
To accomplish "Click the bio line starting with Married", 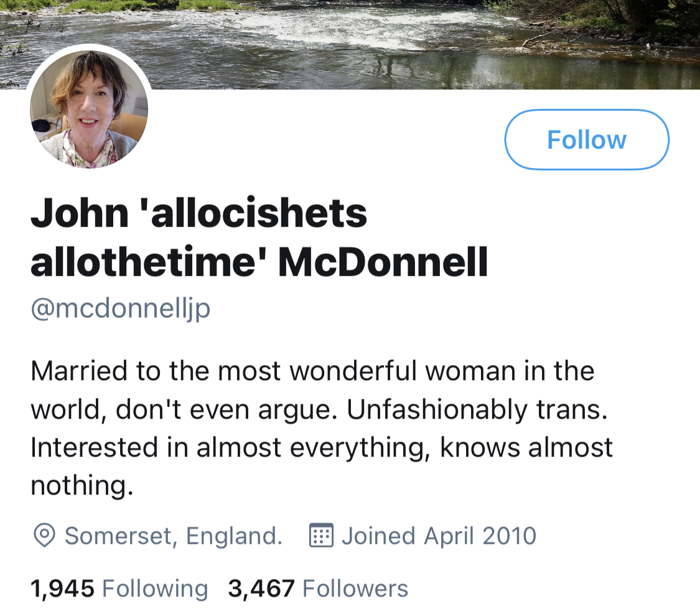I will pos(312,371).
